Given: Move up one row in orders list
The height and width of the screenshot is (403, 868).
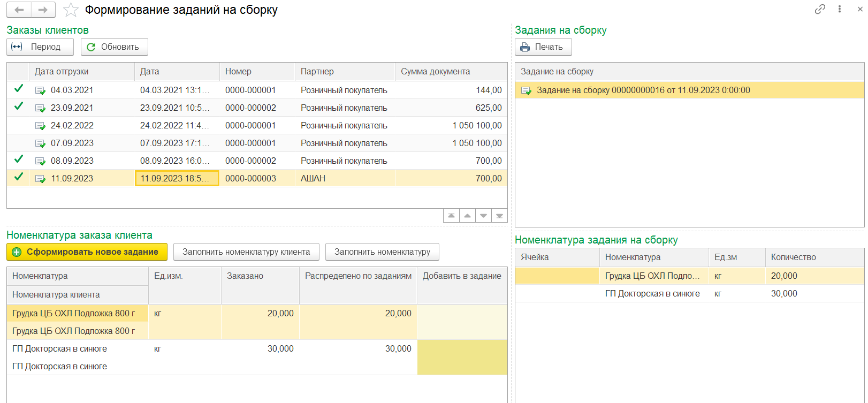Looking at the screenshot, I should (x=467, y=216).
